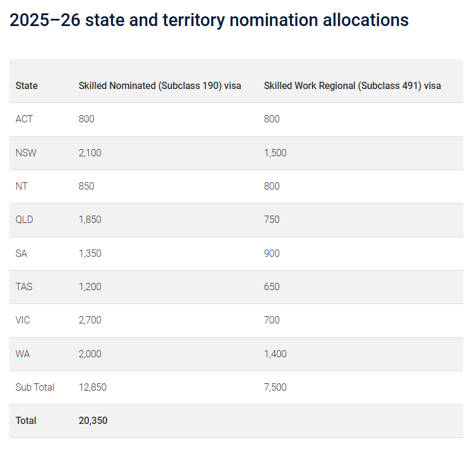
Task: Select the bold Total value 20,350
Action: [93, 420]
